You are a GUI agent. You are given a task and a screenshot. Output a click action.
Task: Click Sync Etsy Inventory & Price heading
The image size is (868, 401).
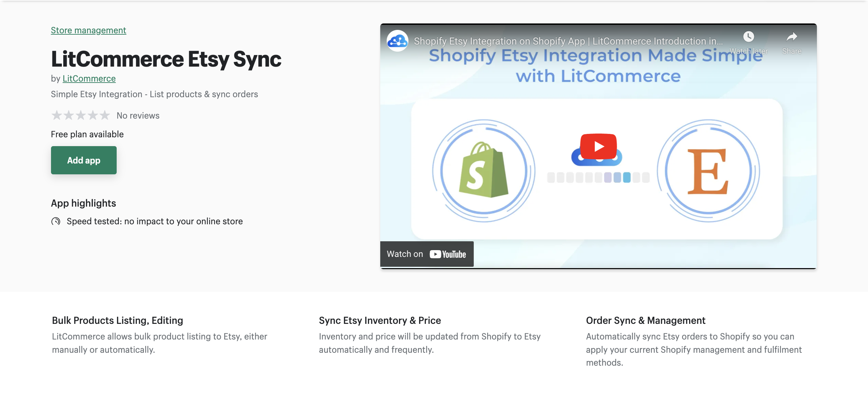tap(380, 320)
